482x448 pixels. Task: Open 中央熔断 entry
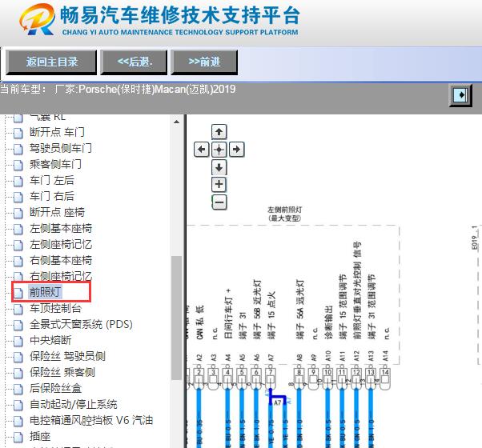coord(50,340)
